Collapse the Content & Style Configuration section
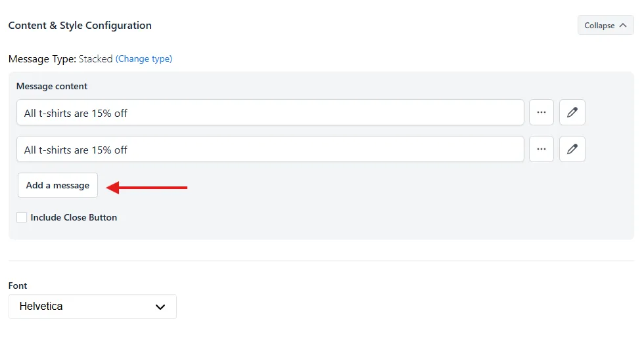The height and width of the screenshot is (340, 644). click(605, 26)
